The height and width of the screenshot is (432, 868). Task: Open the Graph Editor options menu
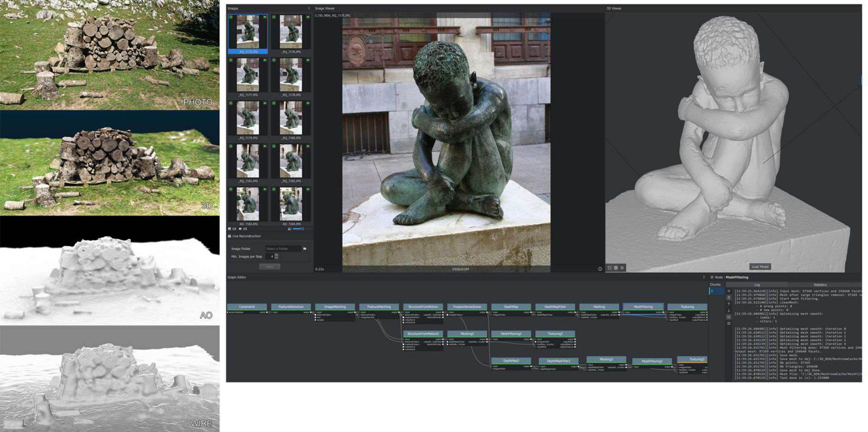click(x=704, y=277)
